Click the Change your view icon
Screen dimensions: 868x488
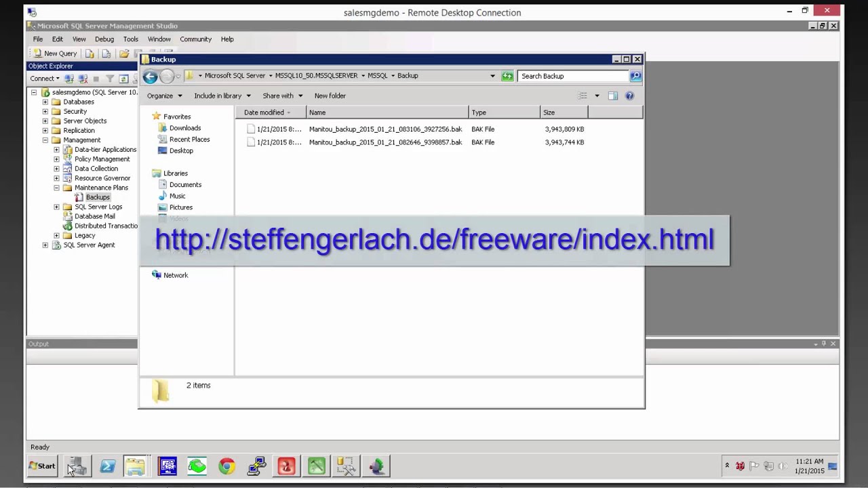click(583, 96)
